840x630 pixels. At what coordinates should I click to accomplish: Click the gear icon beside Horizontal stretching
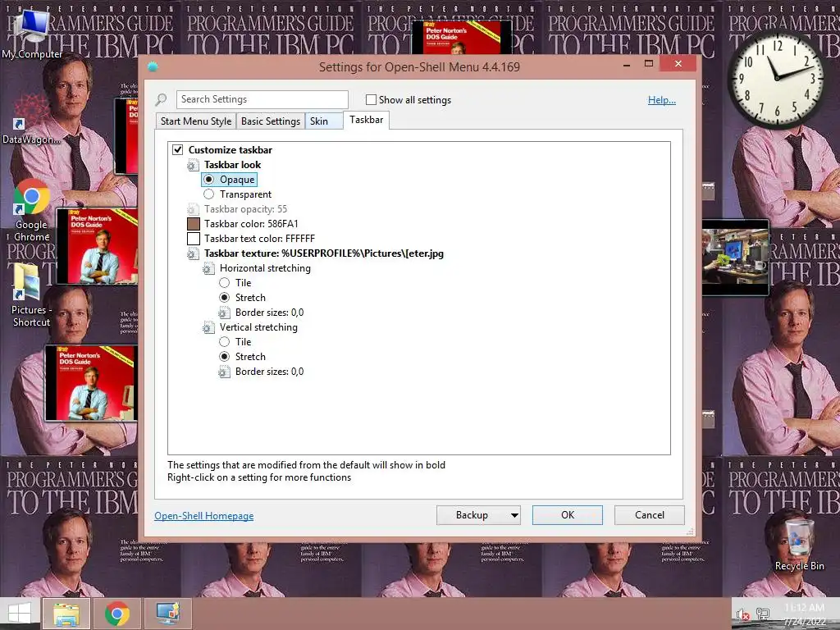(208, 268)
